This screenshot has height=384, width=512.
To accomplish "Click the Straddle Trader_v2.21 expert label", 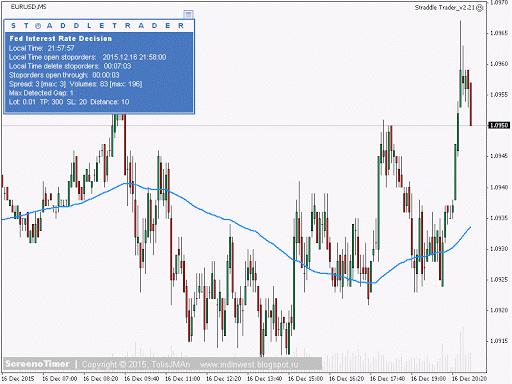I will [x=445, y=8].
